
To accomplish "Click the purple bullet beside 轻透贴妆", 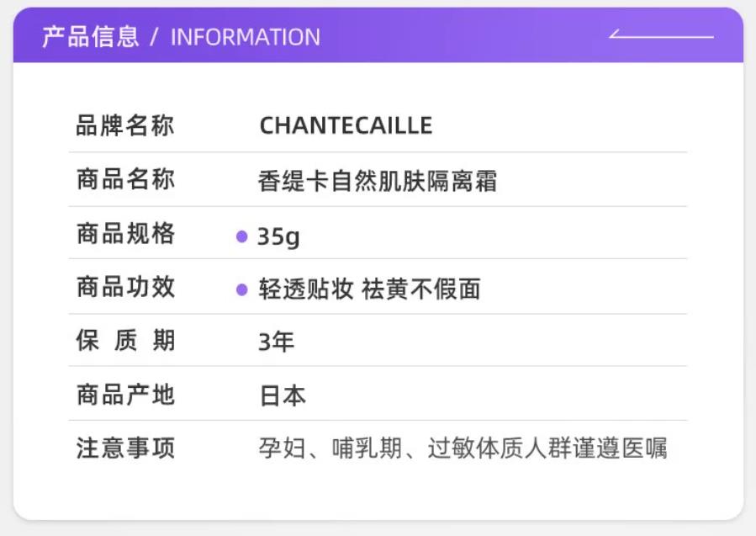I will [242, 289].
